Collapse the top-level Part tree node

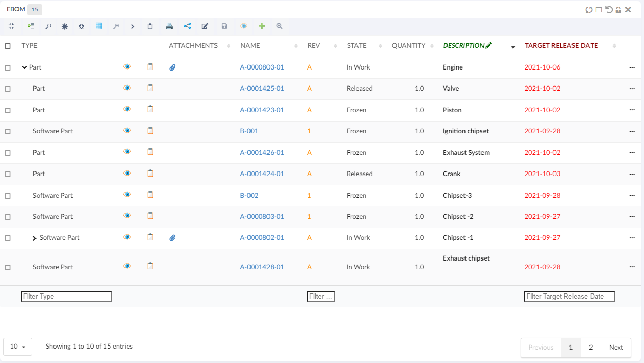(x=24, y=67)
